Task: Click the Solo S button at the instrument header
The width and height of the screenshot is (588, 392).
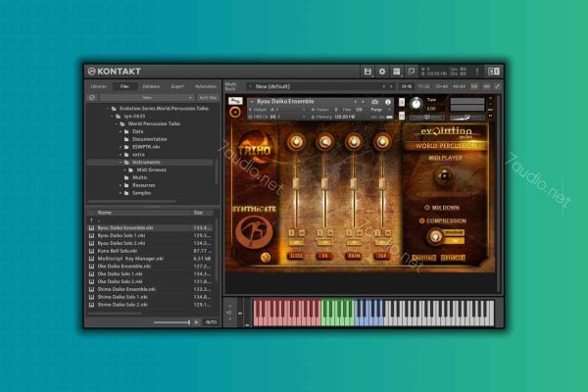Action: click(402, 102)
